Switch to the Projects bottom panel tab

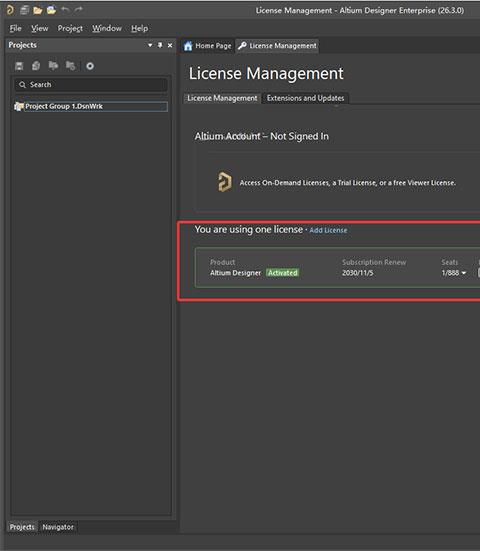pos(22,527)
